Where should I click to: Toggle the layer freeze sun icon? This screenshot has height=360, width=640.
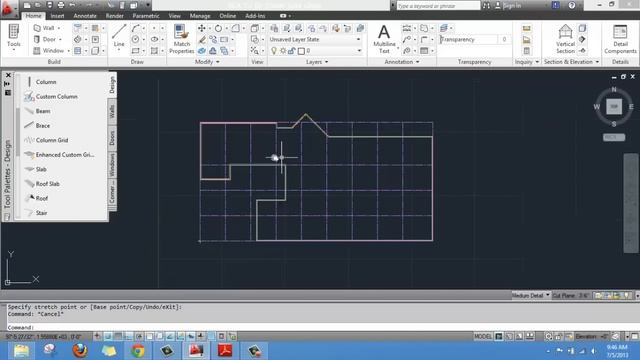pos(282,51)
